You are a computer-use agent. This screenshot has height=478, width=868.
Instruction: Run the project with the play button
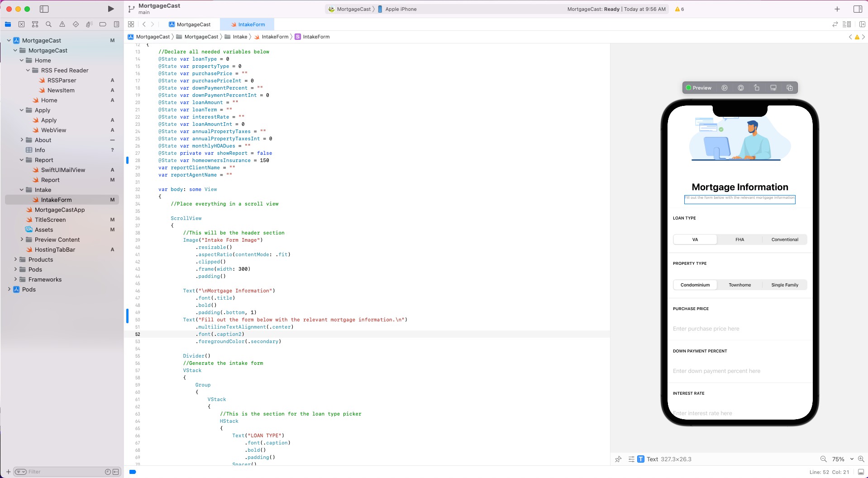[x=111, y=9]
